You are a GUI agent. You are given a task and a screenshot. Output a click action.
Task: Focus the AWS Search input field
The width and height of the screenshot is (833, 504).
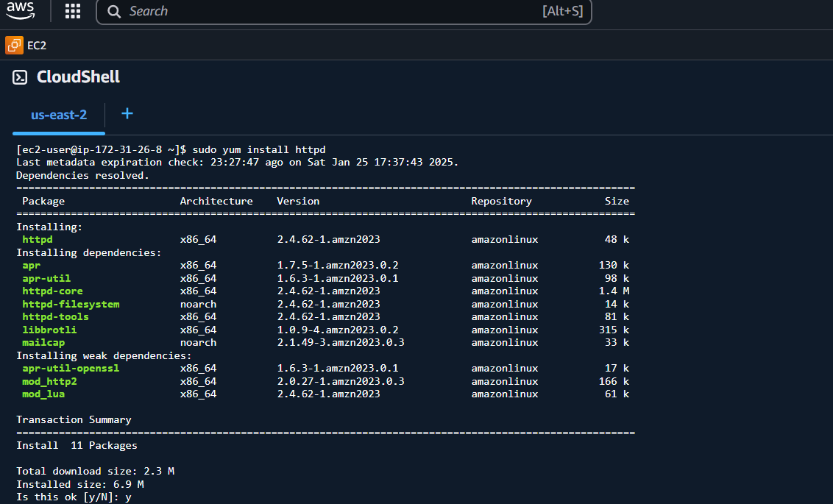tap(344, 11)
